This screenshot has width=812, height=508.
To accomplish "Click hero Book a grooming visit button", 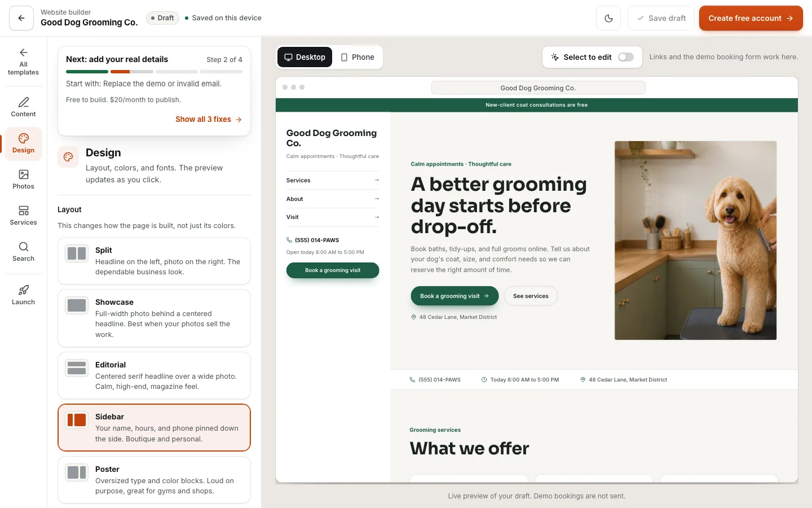I will coord(454,296).
